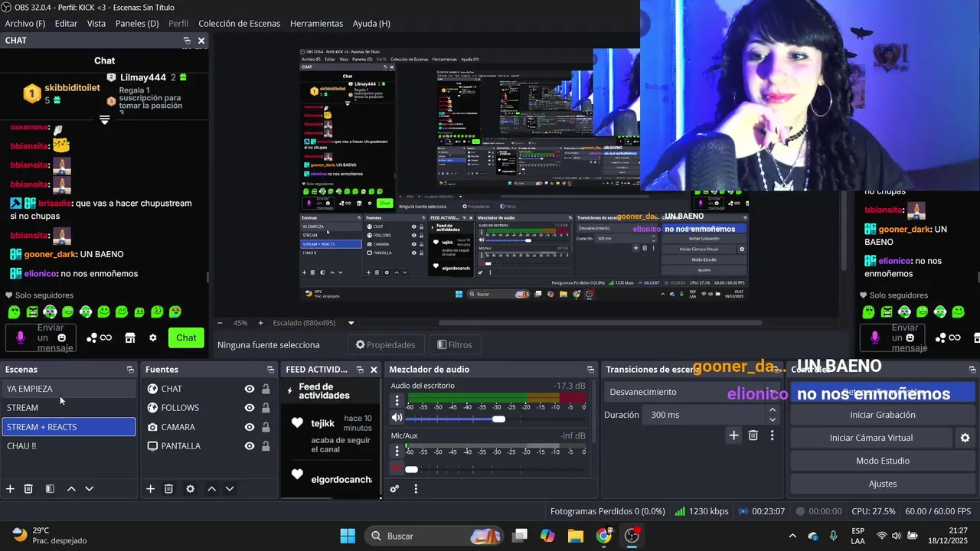Zoom out preview with minus icon
The image size is (980, 551).
pos(220,323)
